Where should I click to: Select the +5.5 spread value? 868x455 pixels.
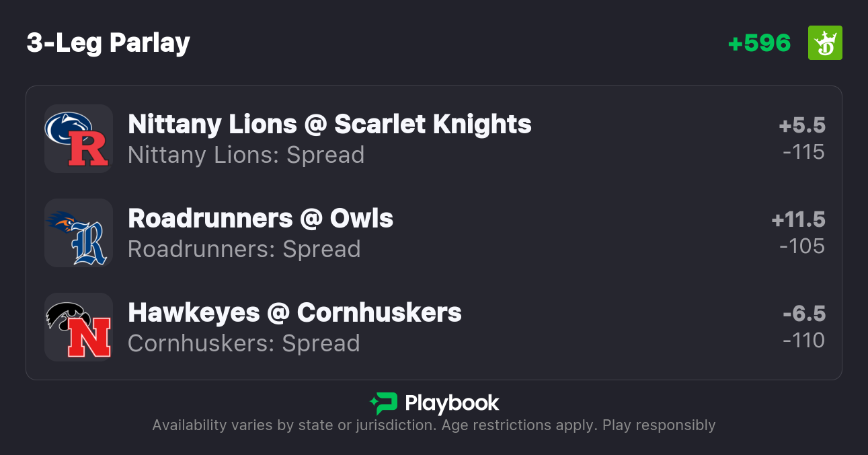click(802, 126)
